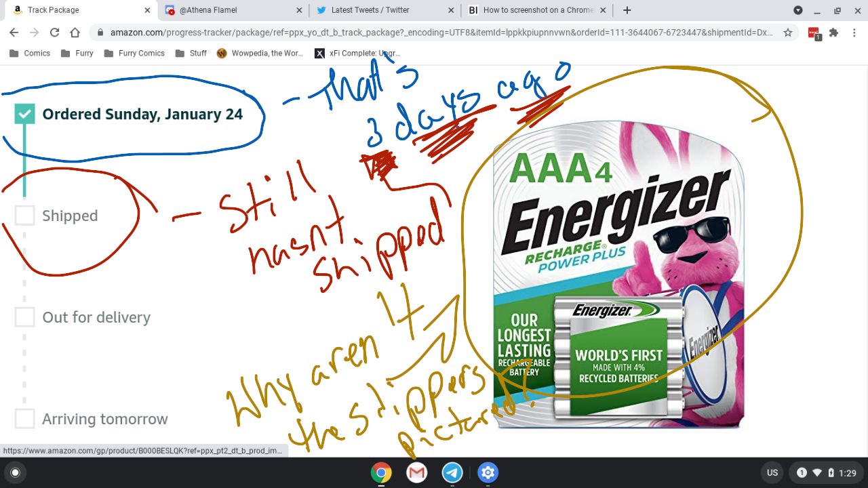
Task: Select the 'Arriving tomorrow' label
Action: click(x=105, y=419)
